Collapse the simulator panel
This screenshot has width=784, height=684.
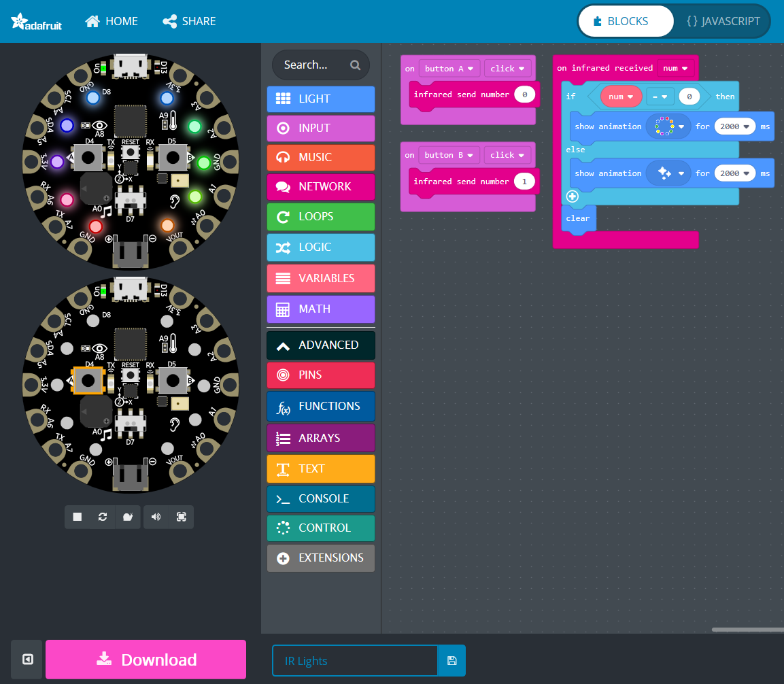(x=27, y=660)
